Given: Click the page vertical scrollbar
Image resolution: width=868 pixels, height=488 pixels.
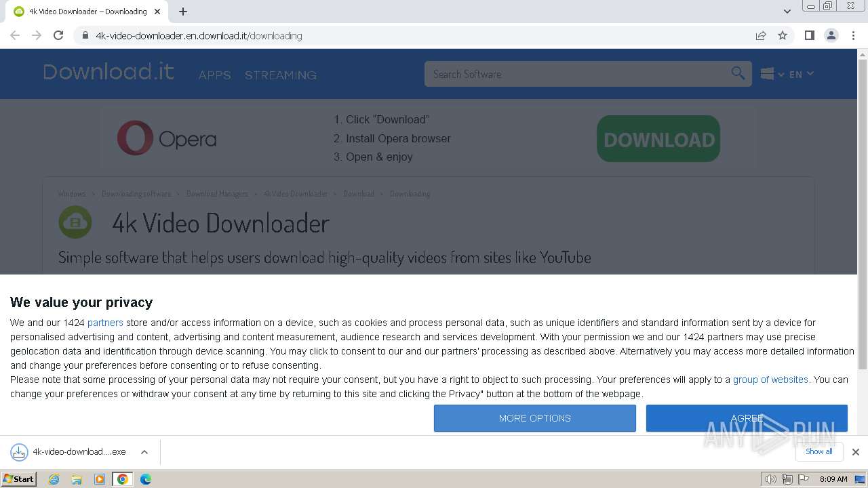Looking at the screenshot, I should coord(863,215).
